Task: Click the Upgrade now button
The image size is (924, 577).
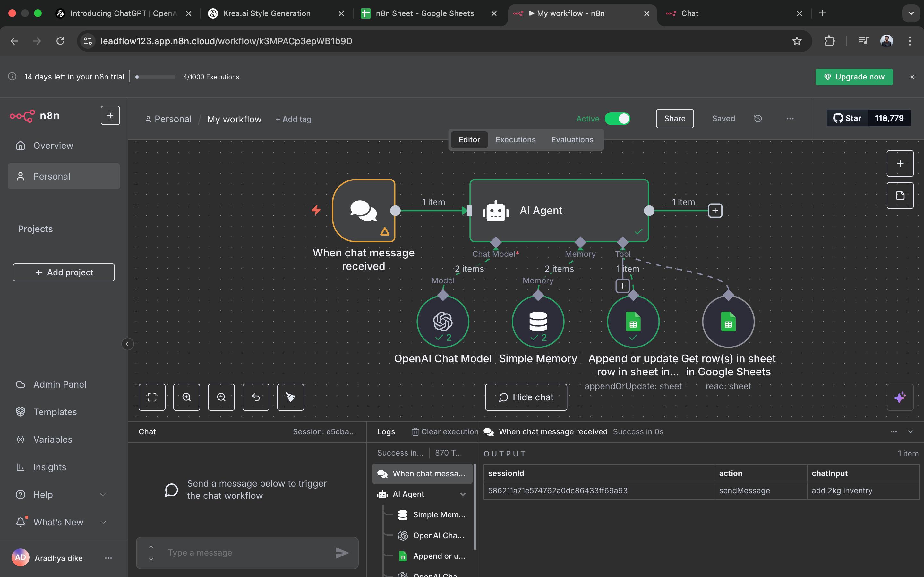Action: pos(854,77)
